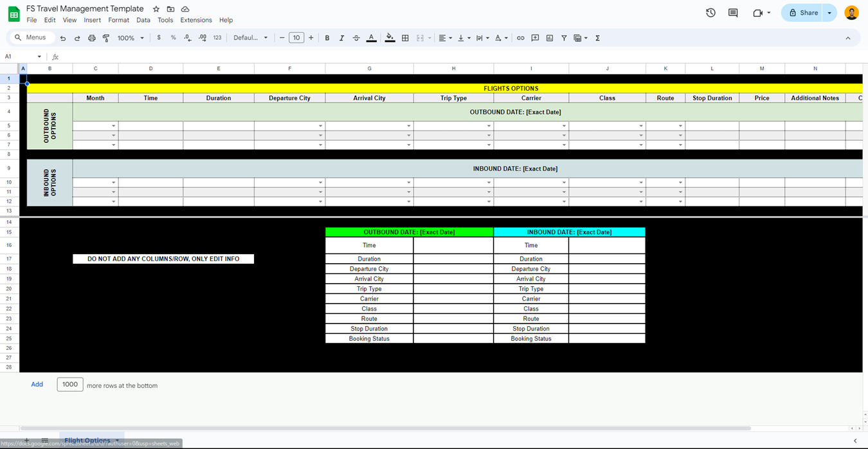Open the vertical align dropdown
The height and width of the screenshot is (449, 868).
pyautogui.click(x=464, y=38)
